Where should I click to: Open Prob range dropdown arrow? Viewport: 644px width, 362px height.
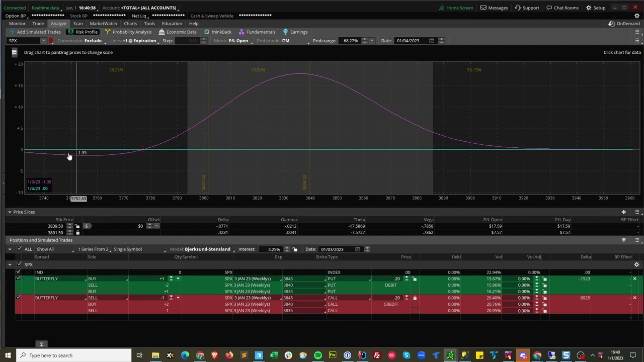371,41
